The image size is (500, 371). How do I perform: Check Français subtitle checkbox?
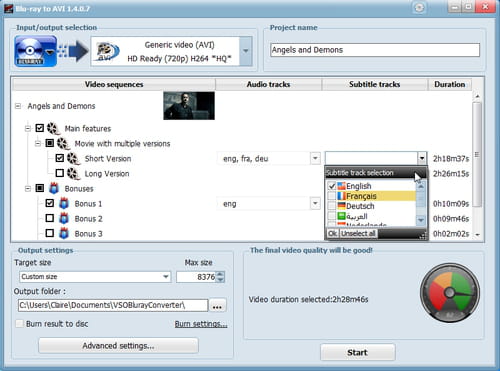(332, 196)
